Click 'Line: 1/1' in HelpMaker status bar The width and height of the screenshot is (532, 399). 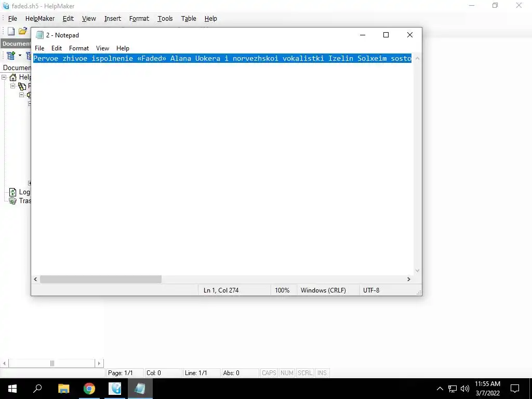click(196, 373)
